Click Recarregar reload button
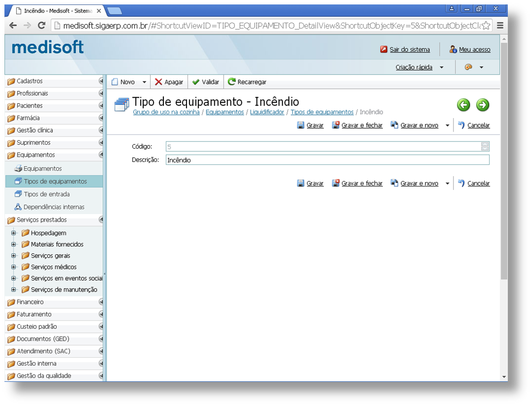This screenshot has height=406, width=532. 247,82
